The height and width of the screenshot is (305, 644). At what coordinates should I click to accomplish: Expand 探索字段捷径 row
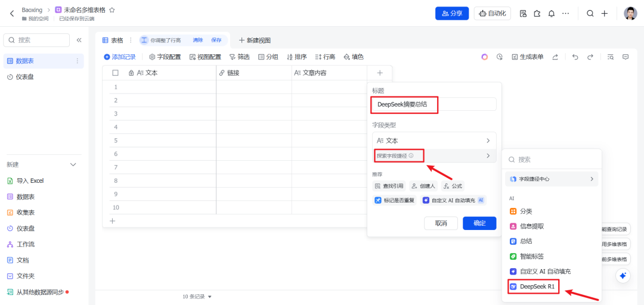click(434, 155)
